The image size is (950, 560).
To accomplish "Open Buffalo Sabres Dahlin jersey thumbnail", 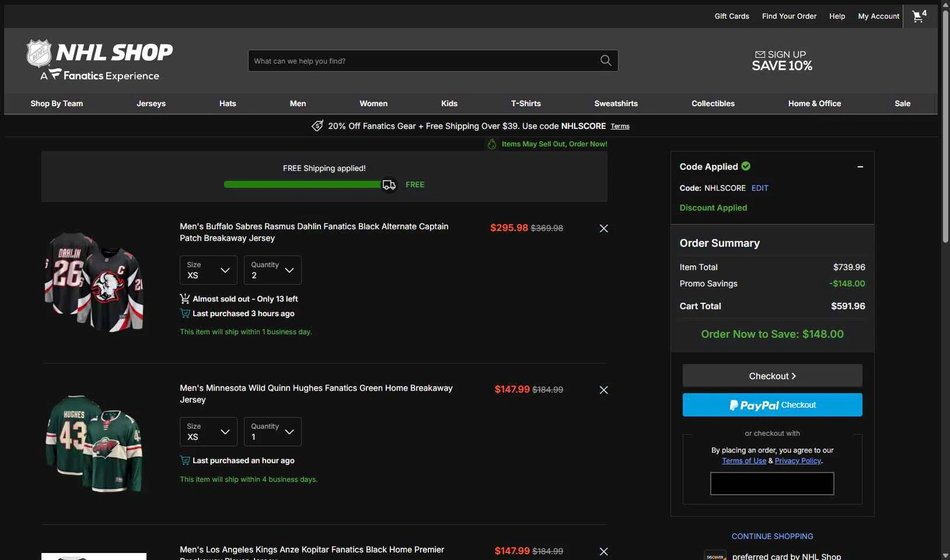I will coord(94,282).
